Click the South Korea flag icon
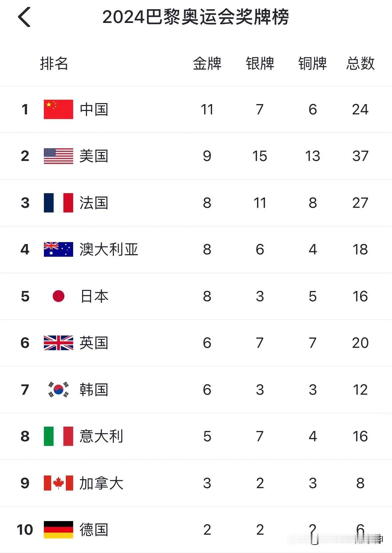The image size is (392, 553). (59, 389)
